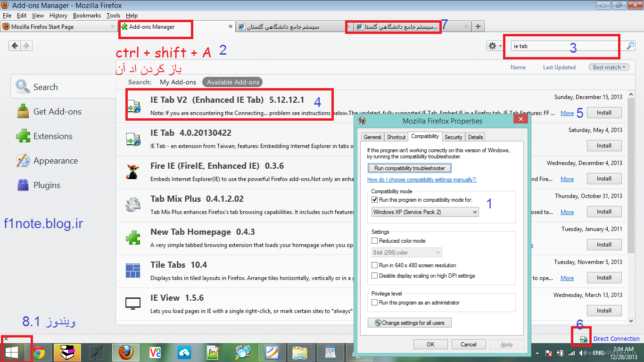Click the Fire IE fox icon
This screenshot has width=644, height=362.
[x=133, y=172]
